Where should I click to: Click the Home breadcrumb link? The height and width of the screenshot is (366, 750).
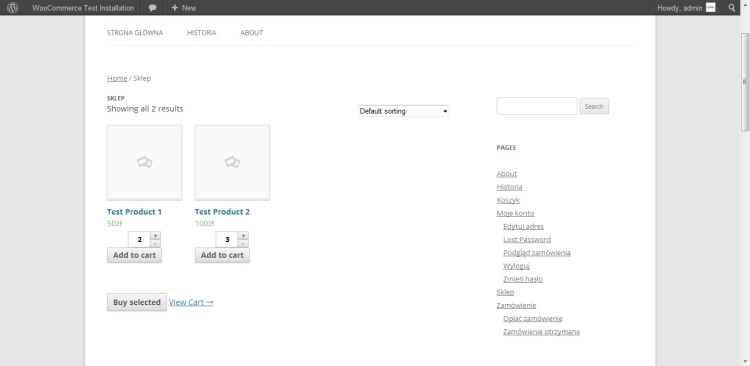click(117, 78)
